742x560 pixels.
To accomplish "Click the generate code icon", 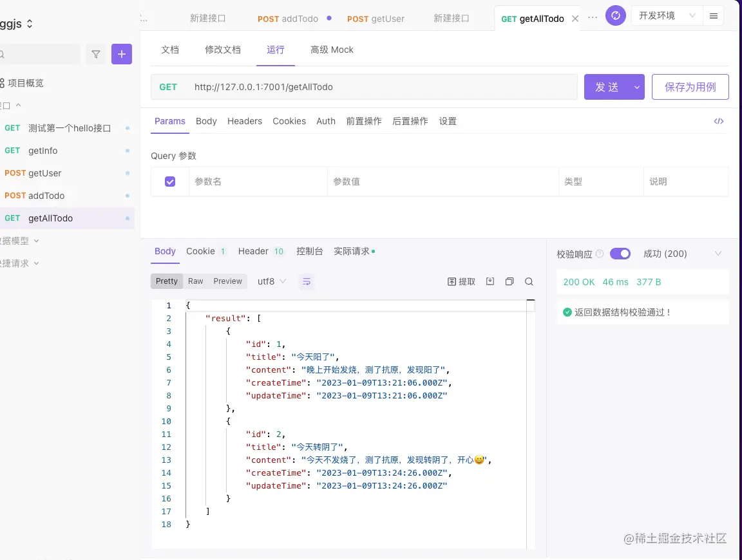I will pos(719,121).
